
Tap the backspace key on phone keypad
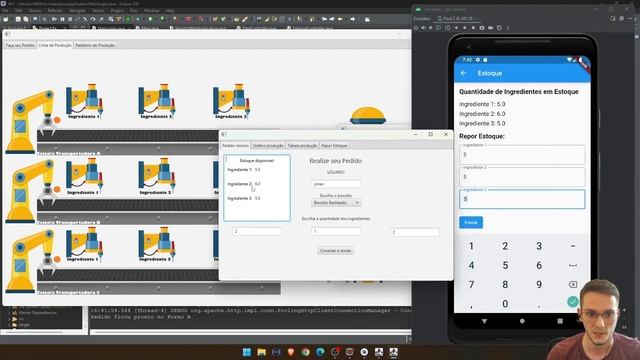pyautogui.click(x=573, y=284)
